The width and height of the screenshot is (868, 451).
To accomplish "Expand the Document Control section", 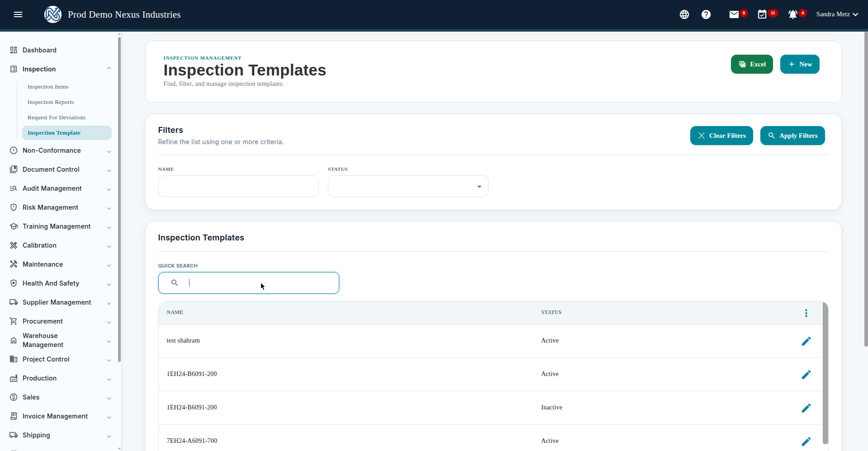I will click(x=109, y=170).
